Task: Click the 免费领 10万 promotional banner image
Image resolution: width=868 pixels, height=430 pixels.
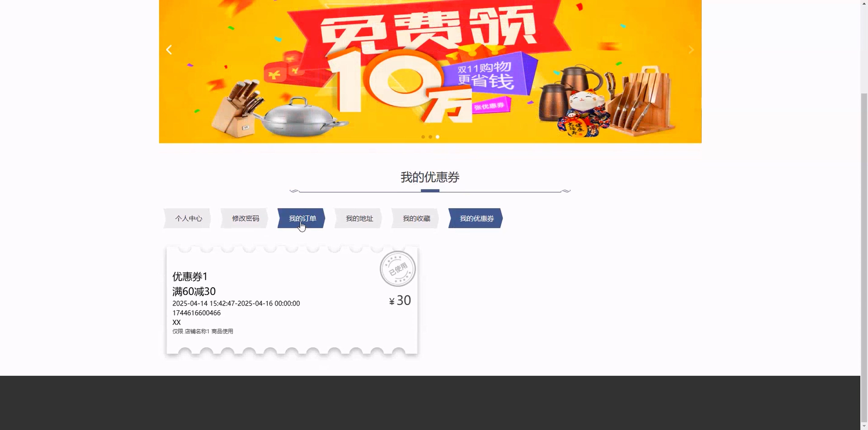Action: [x=430, y=71]
